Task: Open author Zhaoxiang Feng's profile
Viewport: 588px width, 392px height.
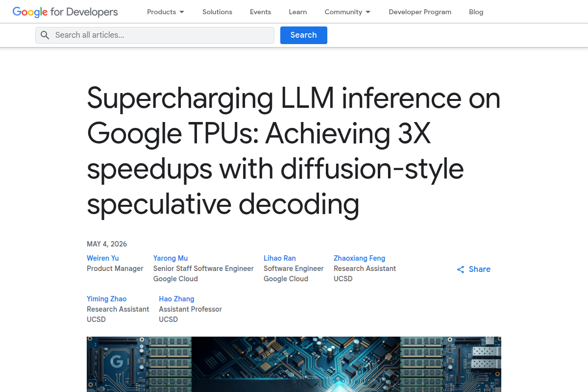Action: (x=360, y=258)
